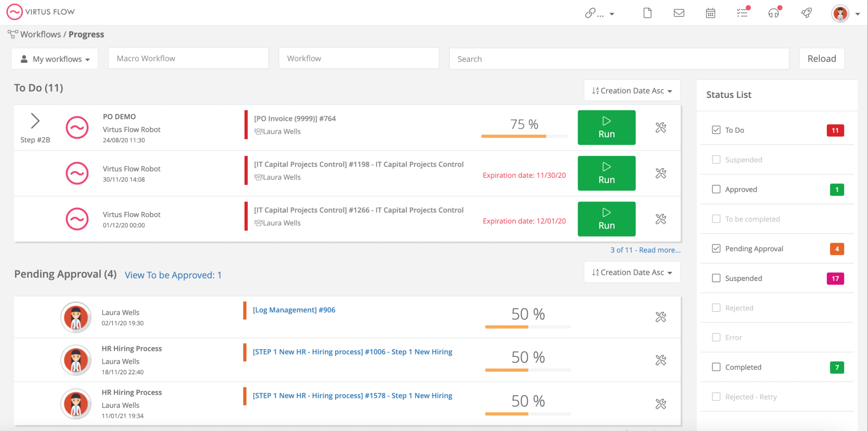Open the mail envelope icon

click(679, 13)
